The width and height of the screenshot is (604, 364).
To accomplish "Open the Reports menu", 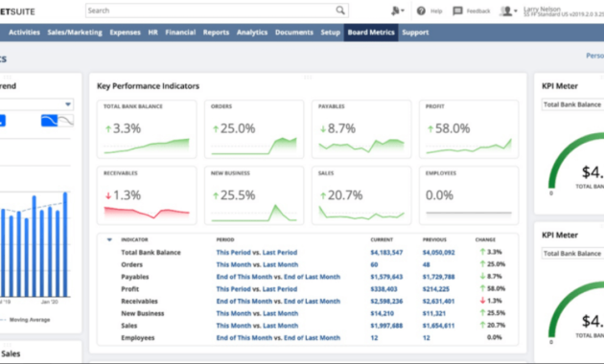I will point(216,33).
